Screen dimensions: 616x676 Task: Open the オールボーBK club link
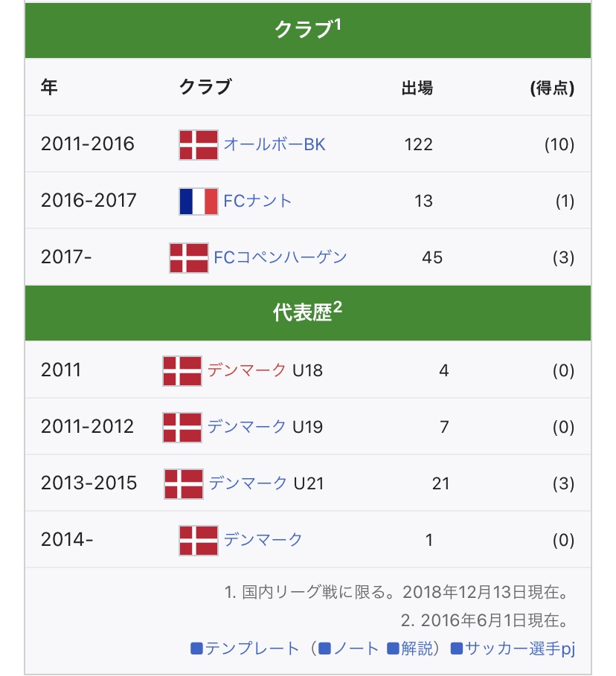point(275,144)
